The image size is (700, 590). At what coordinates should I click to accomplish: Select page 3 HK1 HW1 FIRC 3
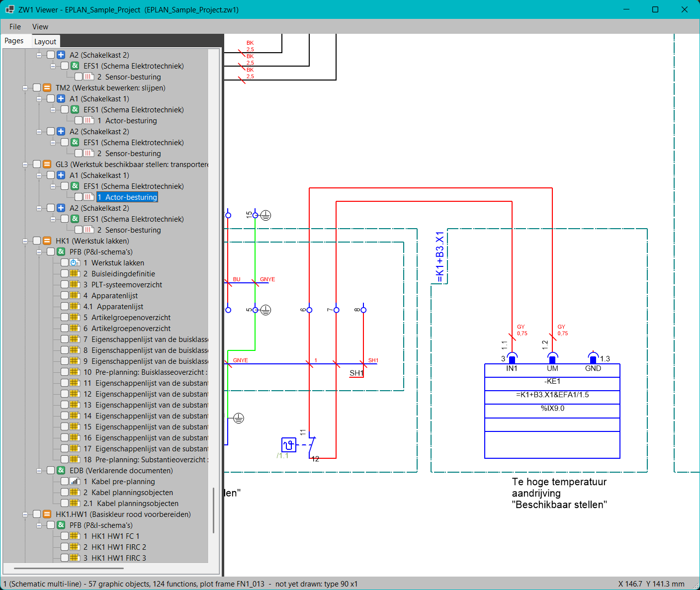pos(115,558)
